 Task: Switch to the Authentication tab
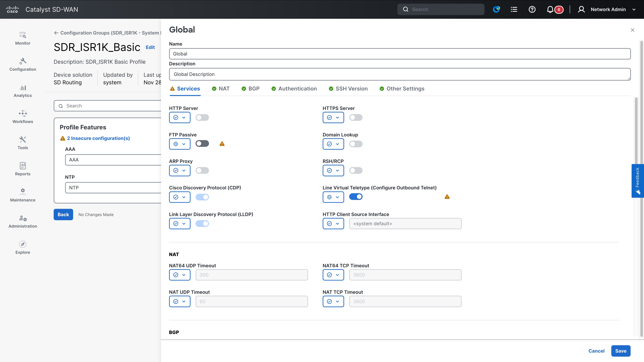tap(298, 89)
